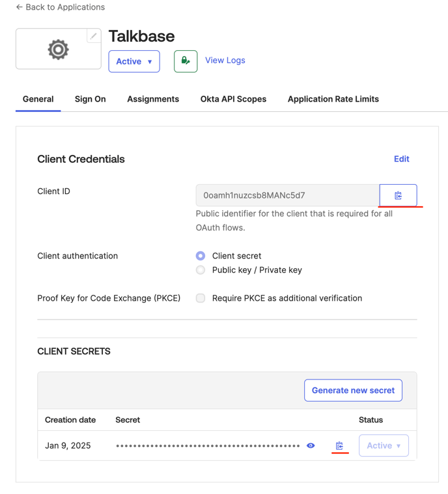Viewport: 448px width, 494px height.
Task: Copy the client secret to clipboard
Action: coord(339,445)
